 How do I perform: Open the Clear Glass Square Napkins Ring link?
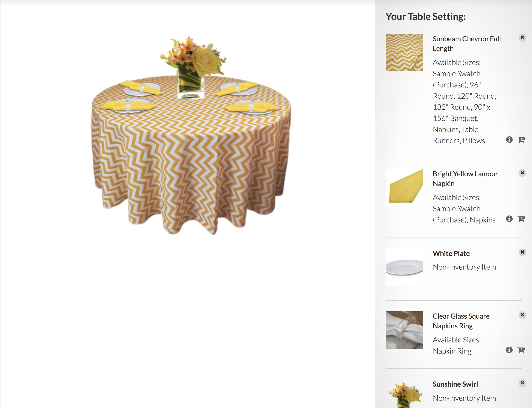click(461, 321)
